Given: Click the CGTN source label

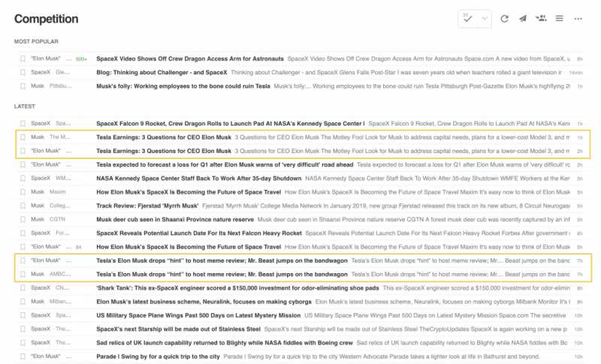Looking at the screenshot, I should coord(59,219).
